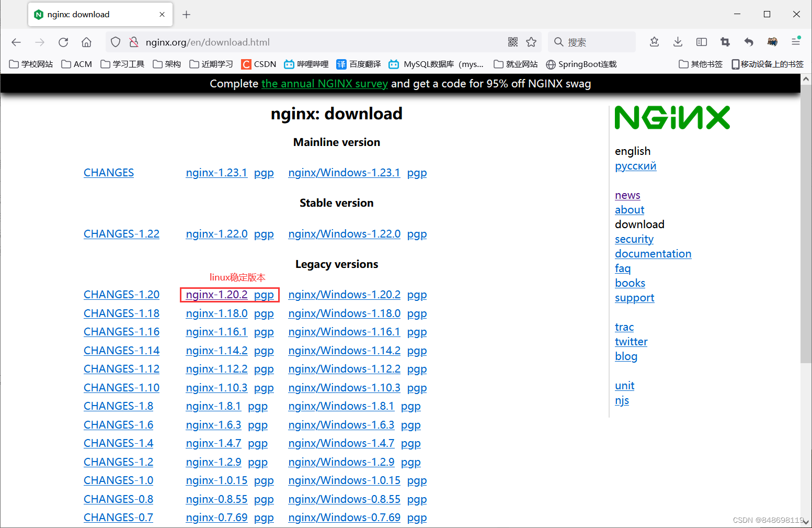Click the browser forward arrow
This screenshot has height=528, width=812.
click(40, 42)
